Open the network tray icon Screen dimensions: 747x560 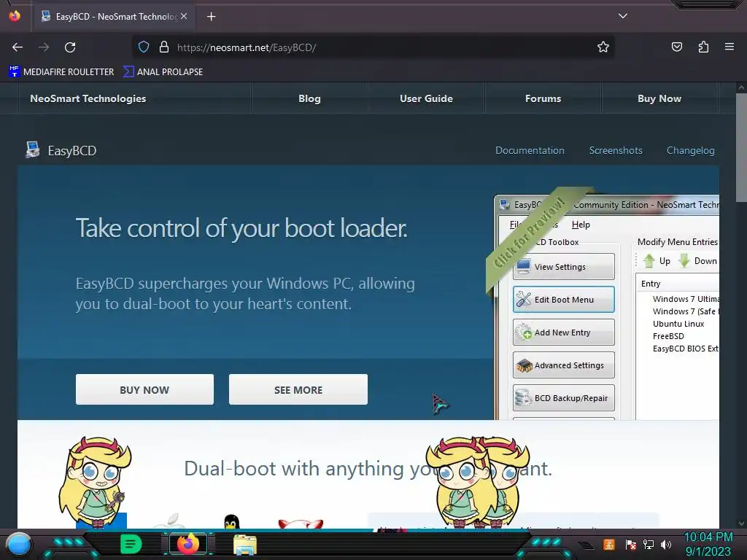coord(649,545)
